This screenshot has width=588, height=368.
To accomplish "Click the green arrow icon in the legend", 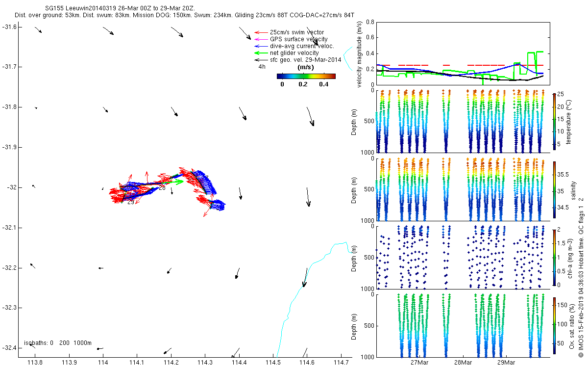I will tap(260, 53).
